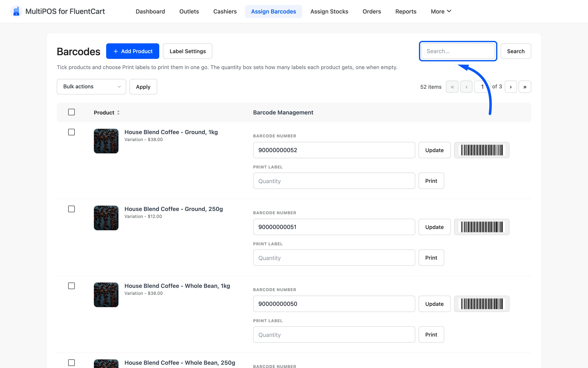Open the Assign Stocks tab
This screenshot has width=588, height=368.
coord(329,11)
